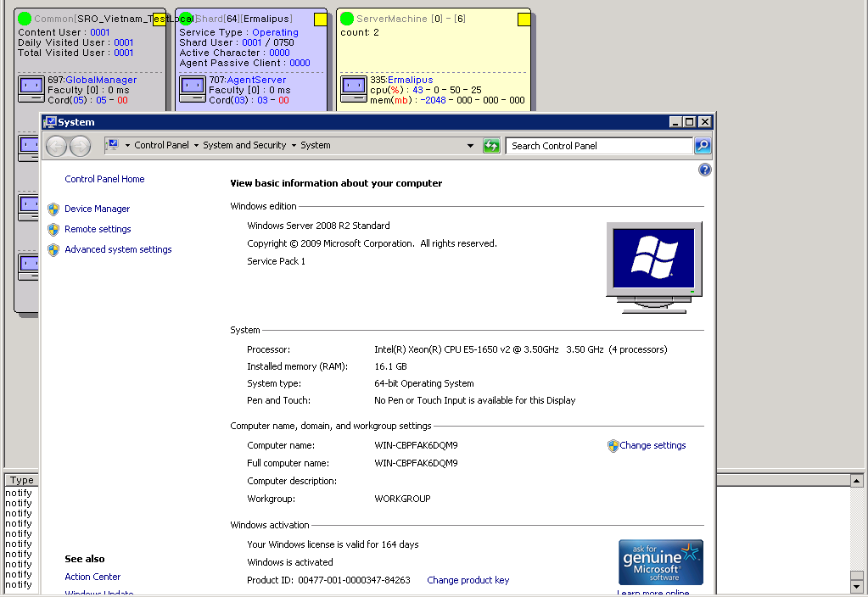Click the System window title bar icon

50,122
